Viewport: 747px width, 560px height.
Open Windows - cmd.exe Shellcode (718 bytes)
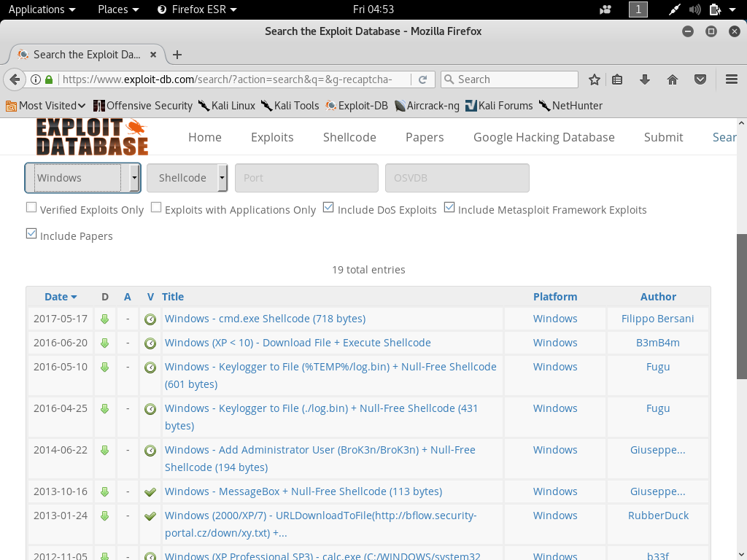point(266,319)
